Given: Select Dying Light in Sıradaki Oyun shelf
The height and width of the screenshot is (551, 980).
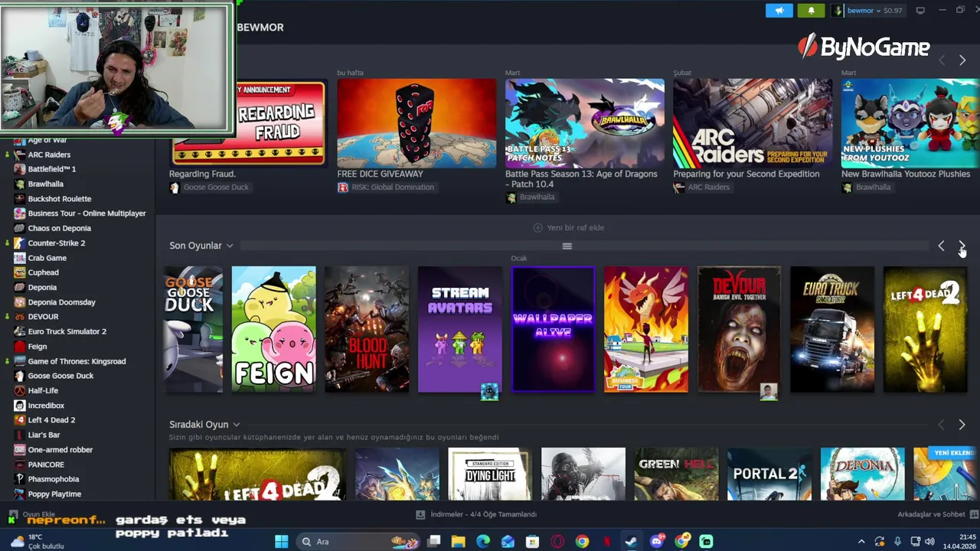Looking at the screenshot, I should tap(489, 474).
